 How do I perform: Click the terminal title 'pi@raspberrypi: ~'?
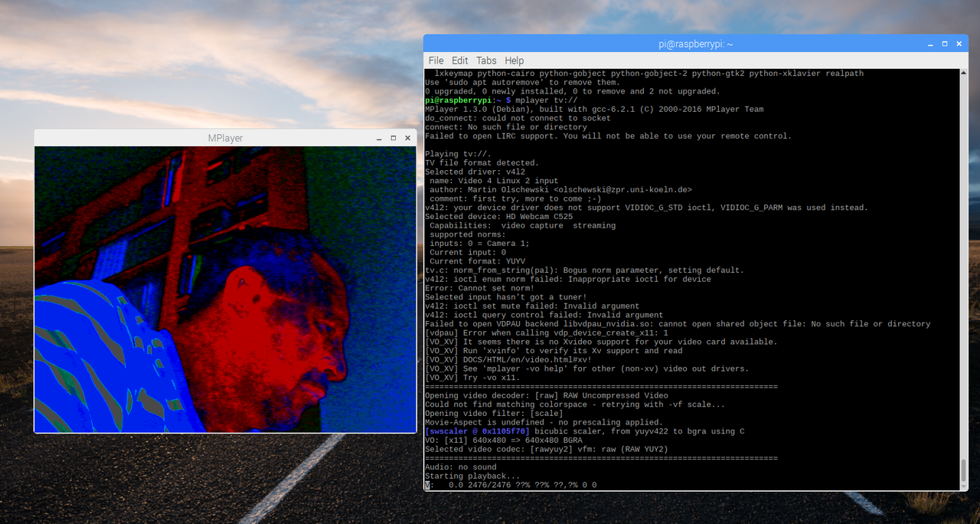pos(695,44)
